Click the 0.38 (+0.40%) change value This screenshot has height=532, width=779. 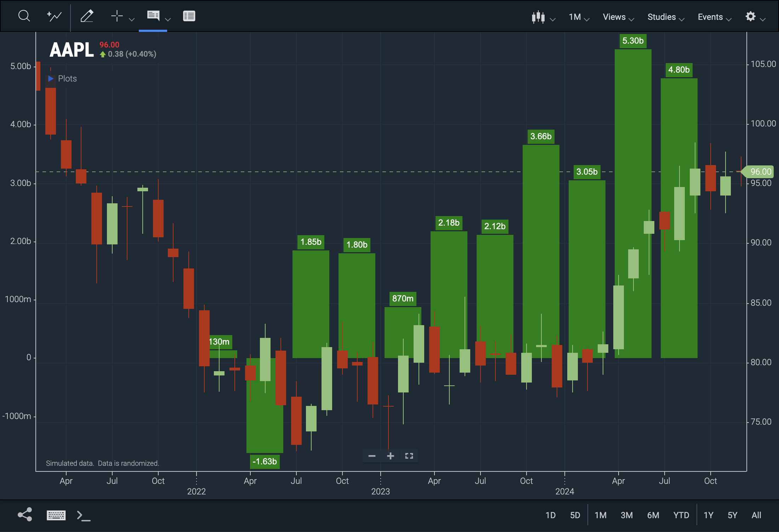tap(132, 54)
